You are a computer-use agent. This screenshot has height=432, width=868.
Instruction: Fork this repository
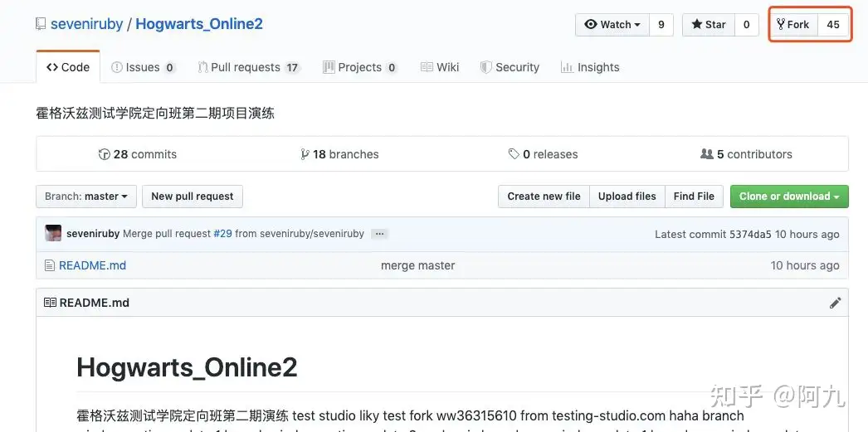pyautogui.click(x=794, y=24)
